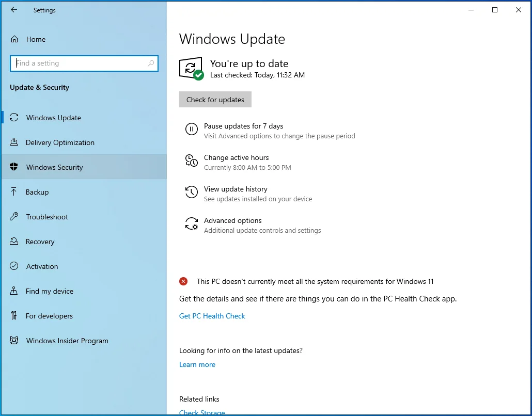This screenshot has width=532, height=416.
Task: Open the Troubleshoot section
Action: 84,217
